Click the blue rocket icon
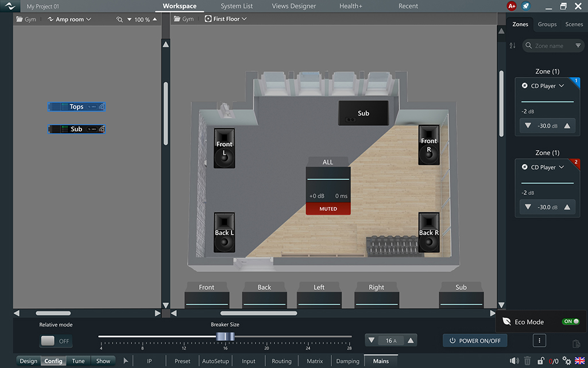The width and height of the screenshot is (588, 368). (x=525, y=6)
